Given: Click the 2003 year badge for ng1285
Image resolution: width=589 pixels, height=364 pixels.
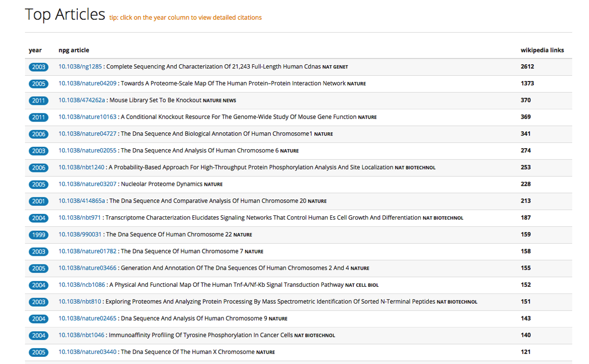Looking at the screenshot, I should tap(39, 67).
